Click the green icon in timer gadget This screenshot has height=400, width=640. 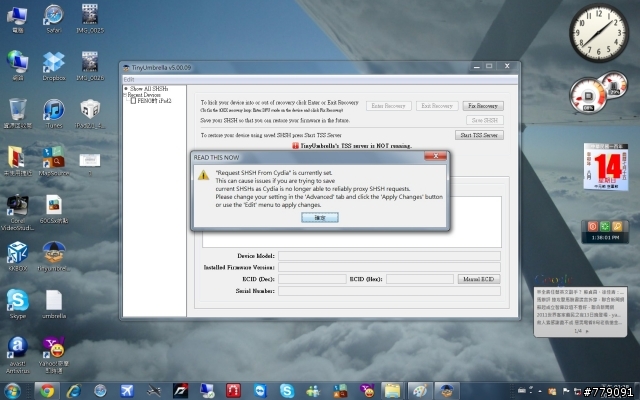coord(605,226)
